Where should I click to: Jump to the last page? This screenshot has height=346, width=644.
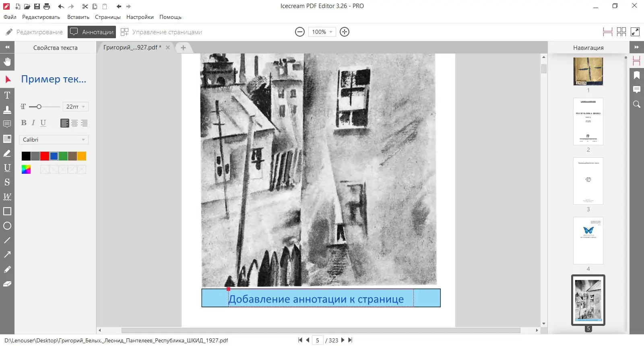(350, 340)
